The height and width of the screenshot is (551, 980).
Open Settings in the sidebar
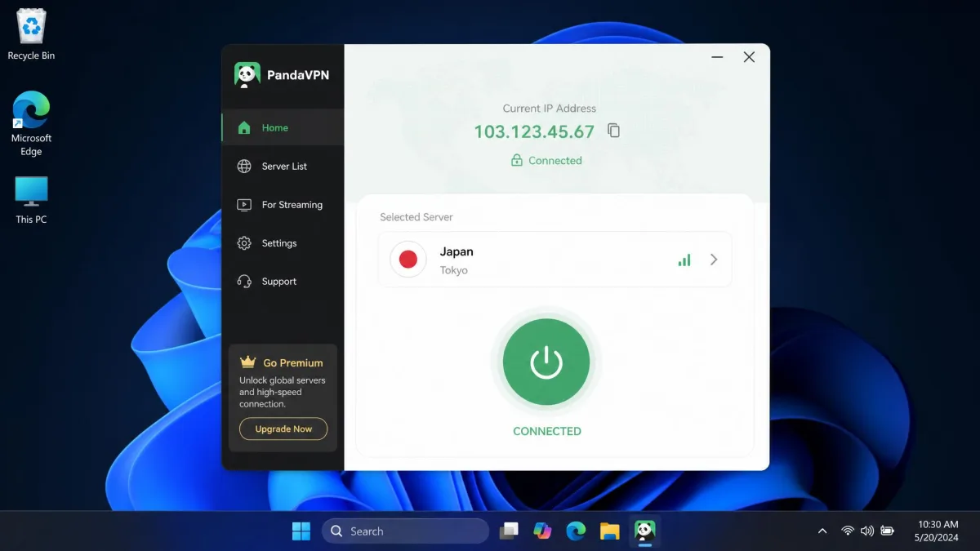[283, 243]
